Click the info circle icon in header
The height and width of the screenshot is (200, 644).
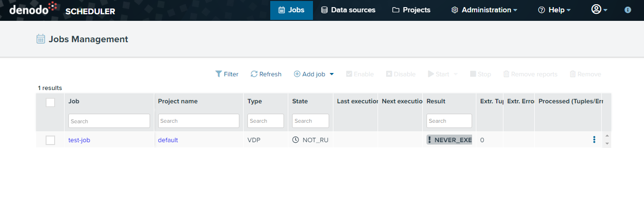(628, 9)
